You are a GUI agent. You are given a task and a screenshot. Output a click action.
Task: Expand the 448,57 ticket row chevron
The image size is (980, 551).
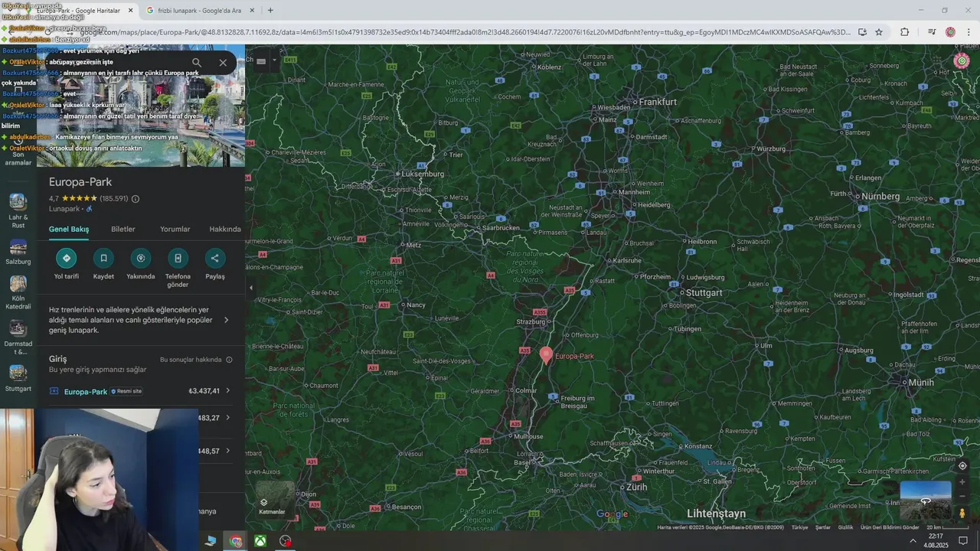227,451
